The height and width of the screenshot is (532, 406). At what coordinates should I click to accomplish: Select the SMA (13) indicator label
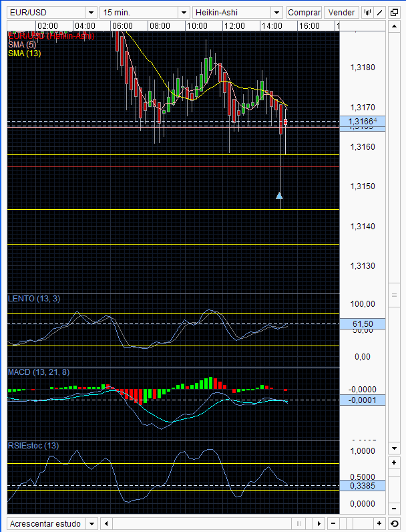(x=25, y=53)
